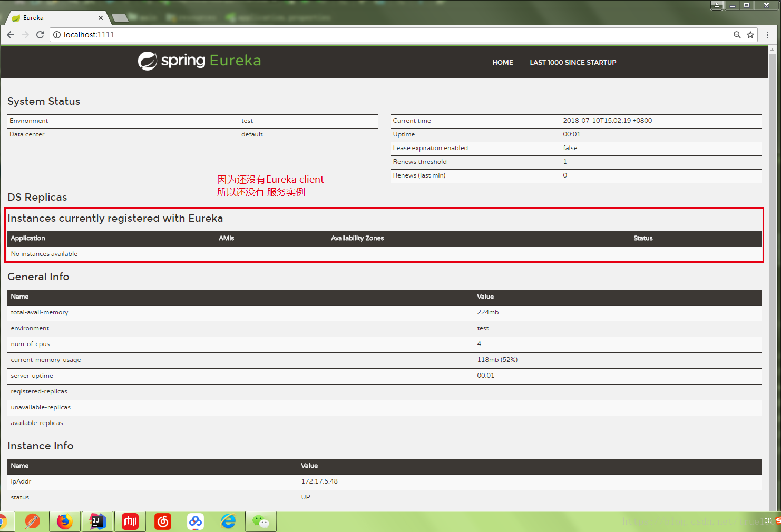Viewport: 781px width, 532px height.
Task: Open LAST 1000 SINCE STARTUP link
Action: 573,62
